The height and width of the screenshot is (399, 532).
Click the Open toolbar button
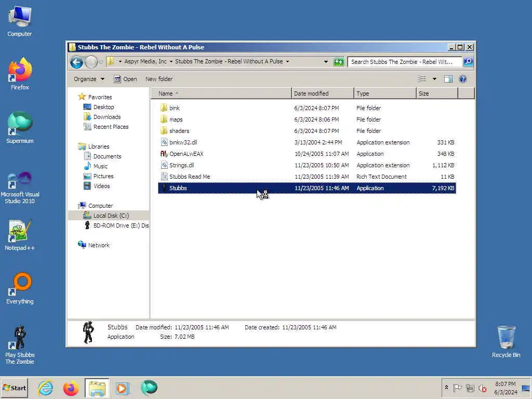pyautogui.click(x=126, y=79)
